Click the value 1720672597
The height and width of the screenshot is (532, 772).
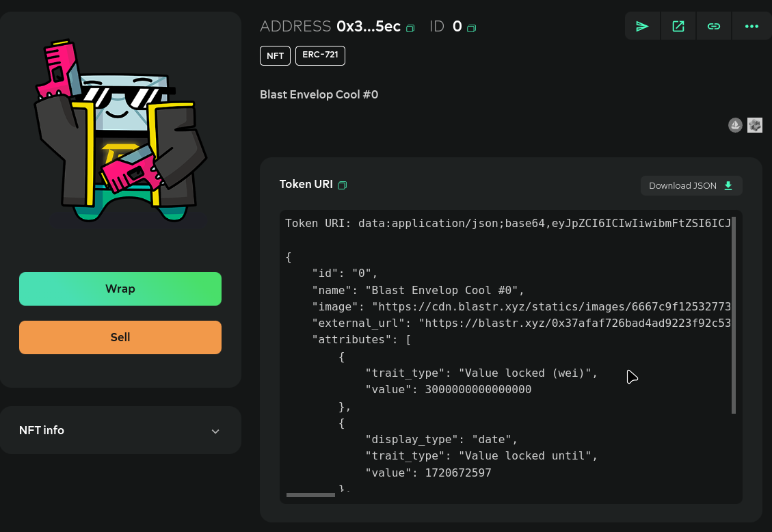[x=458, y=473]
